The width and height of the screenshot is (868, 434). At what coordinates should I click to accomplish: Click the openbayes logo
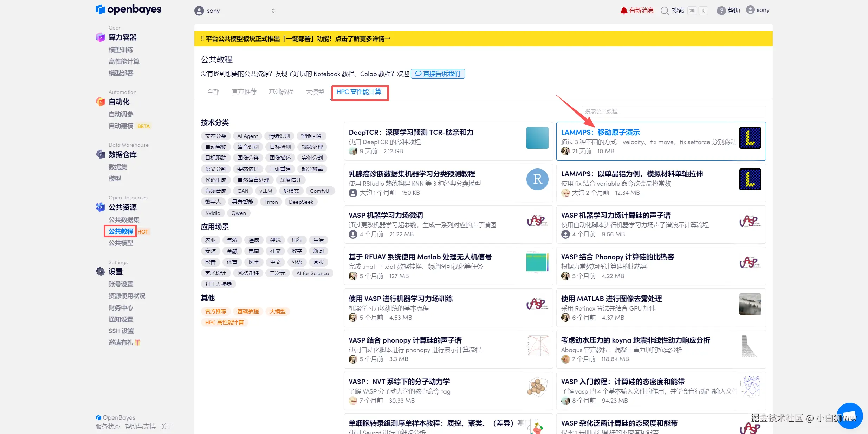pos(128,9)
